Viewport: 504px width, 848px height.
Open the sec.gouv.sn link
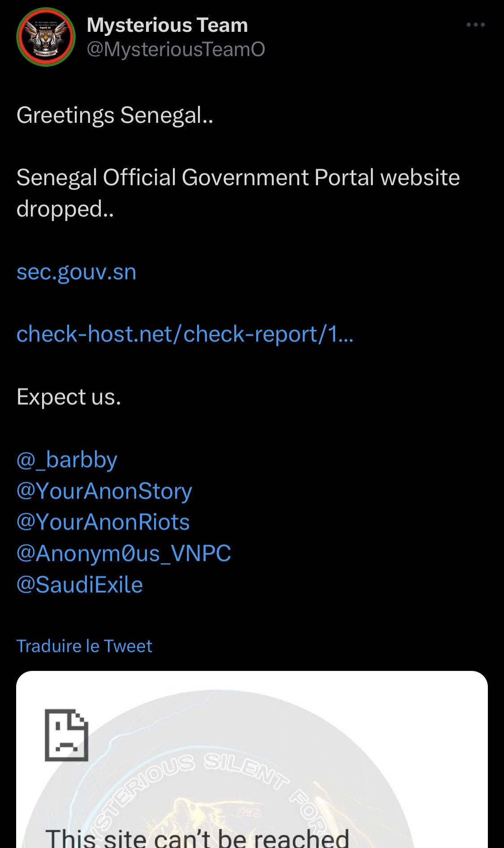[77, 272]
